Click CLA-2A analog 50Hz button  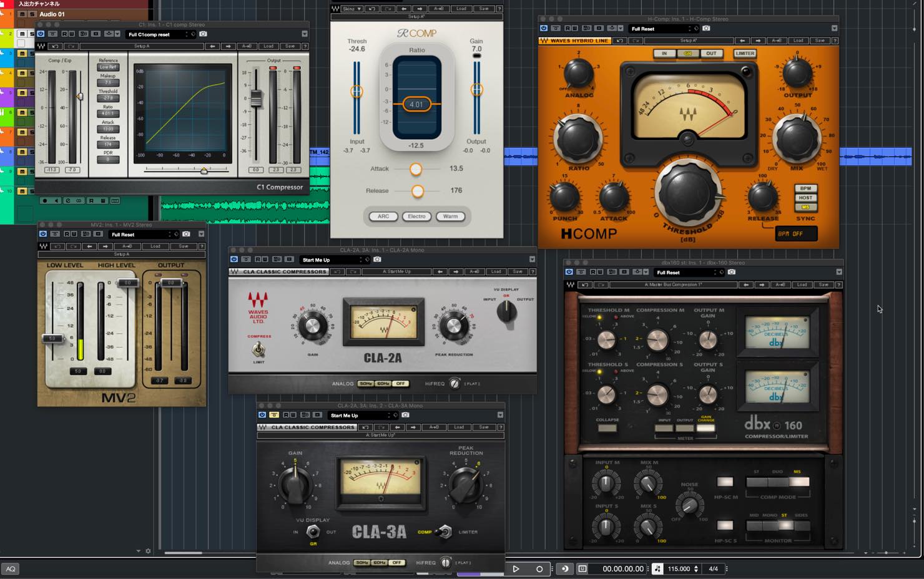(x=366, y=384)
